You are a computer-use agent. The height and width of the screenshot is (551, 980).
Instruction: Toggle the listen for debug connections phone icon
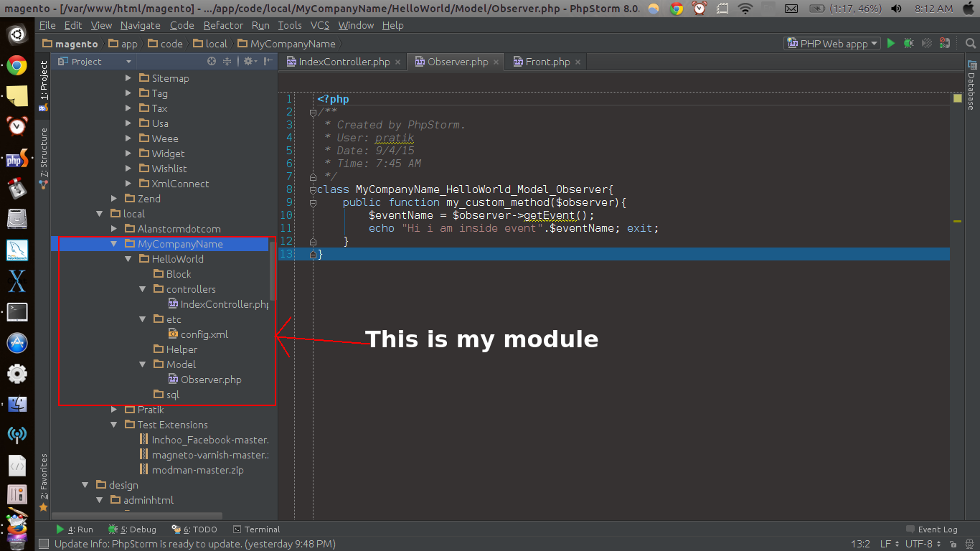(x=946, y=43)
